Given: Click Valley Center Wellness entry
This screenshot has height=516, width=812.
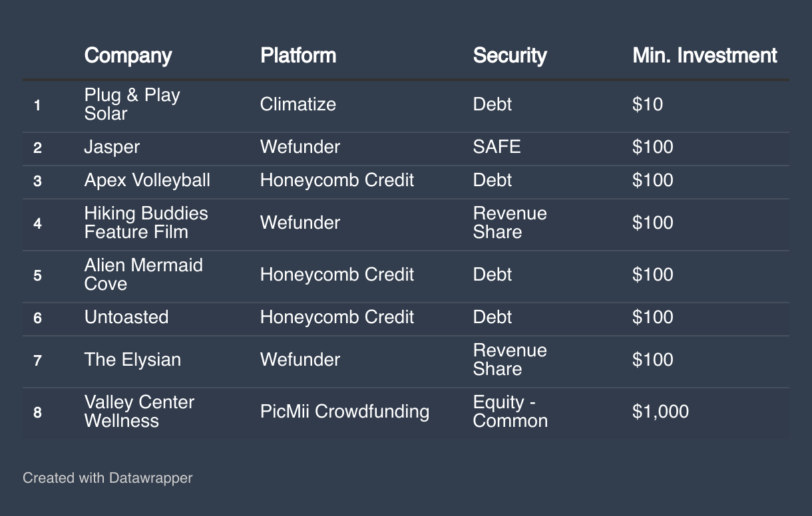Looking at the screenshot, I should point(139,412).
